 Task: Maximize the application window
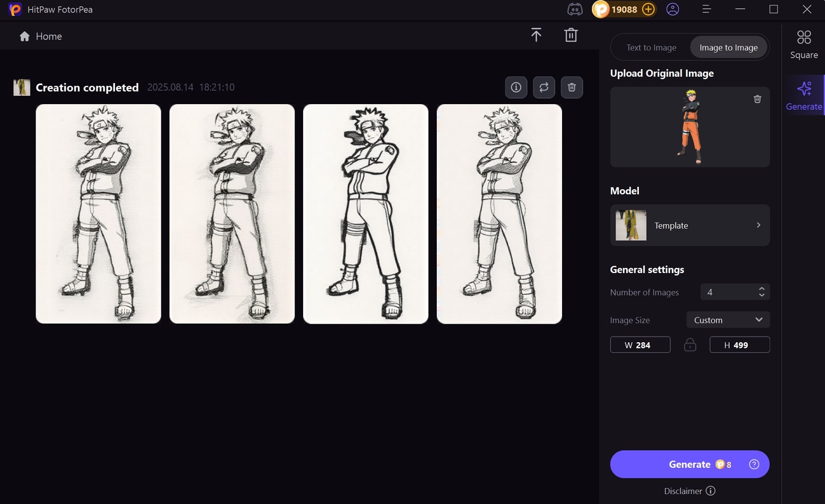(773, 9)
